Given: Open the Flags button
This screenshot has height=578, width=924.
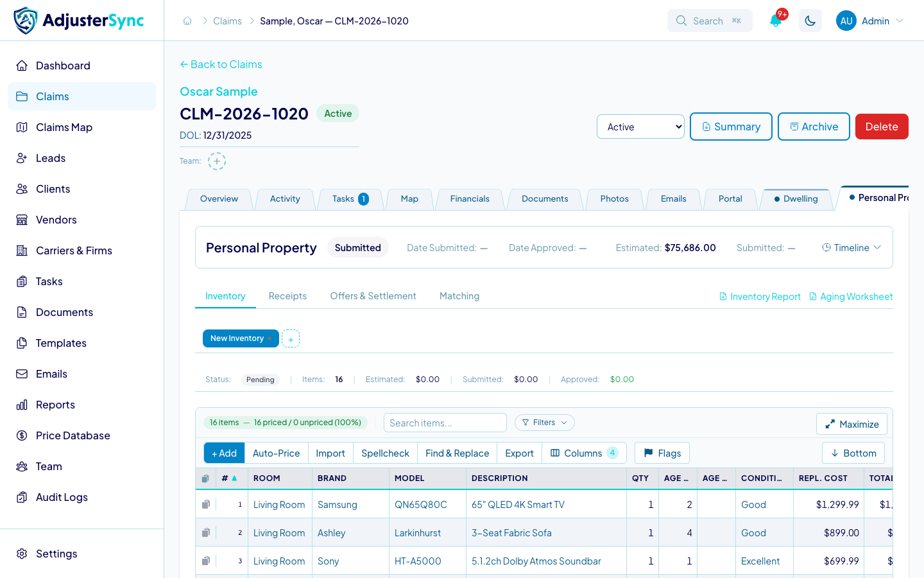Looking at the screenshot, I should (x=662, y=453).
